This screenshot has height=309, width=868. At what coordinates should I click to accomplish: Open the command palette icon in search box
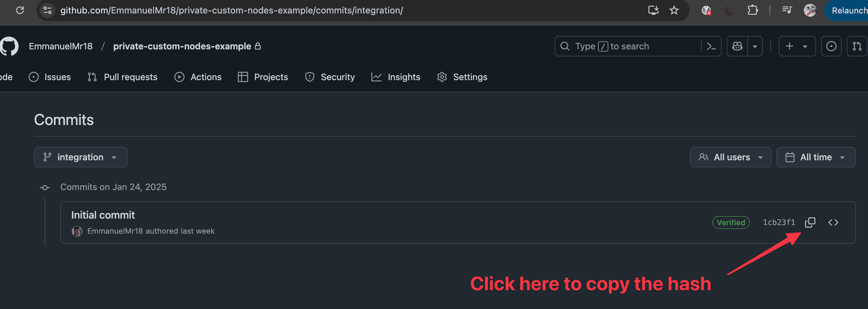(x=711, y=46)
